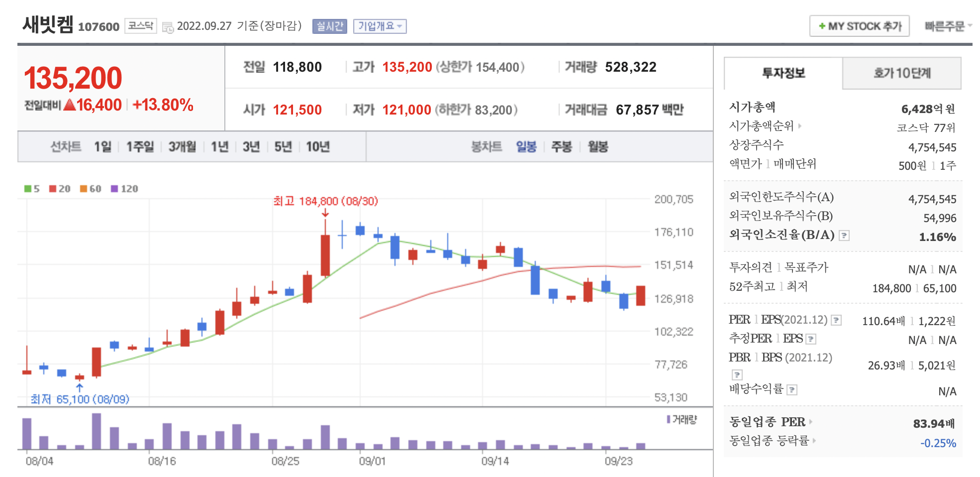Select the 주봉 candle chart

[x=562, y=147]
